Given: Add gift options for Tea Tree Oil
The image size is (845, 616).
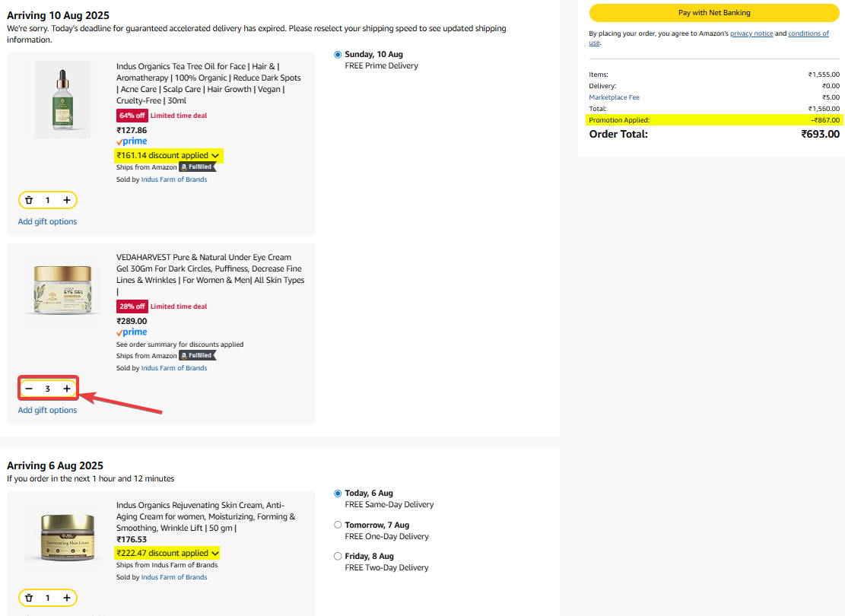Looking at the screenshot, I should pos(47,221).
